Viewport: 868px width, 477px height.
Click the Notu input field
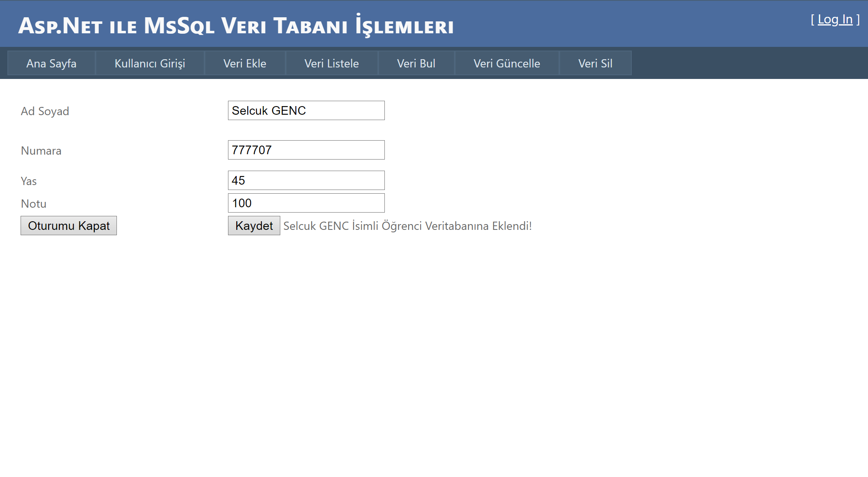click(x=306, y=203)
